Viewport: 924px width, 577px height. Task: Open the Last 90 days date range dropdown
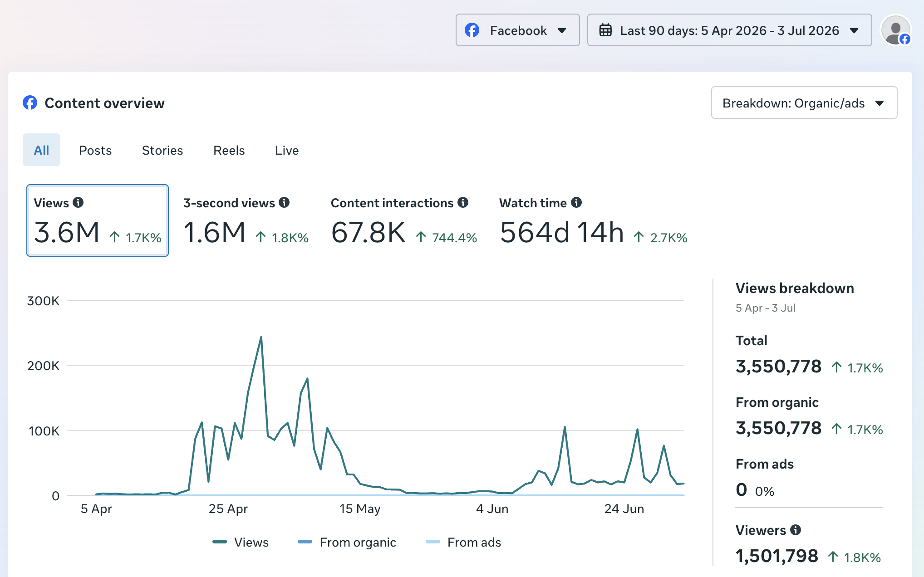pyautogui.click(x=729, y=30)
